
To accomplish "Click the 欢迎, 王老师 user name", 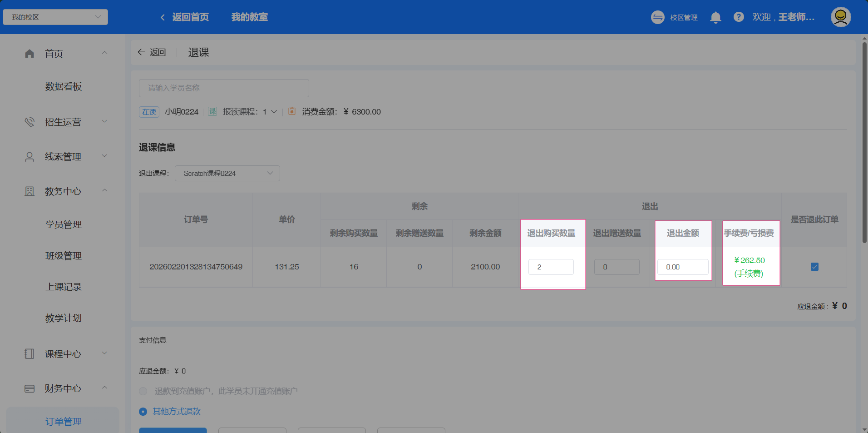I will pos(783,17).
